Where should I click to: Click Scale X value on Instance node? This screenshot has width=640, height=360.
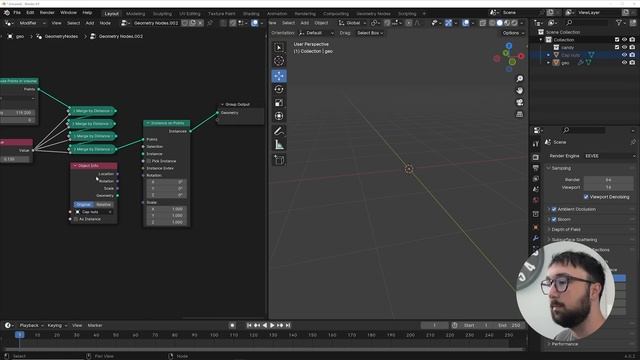pos(167,209)
